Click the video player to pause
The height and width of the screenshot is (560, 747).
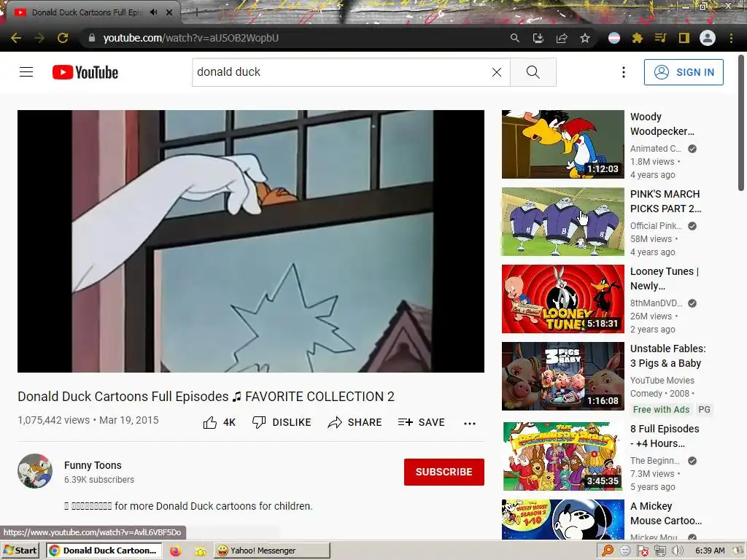coord(251,241)
